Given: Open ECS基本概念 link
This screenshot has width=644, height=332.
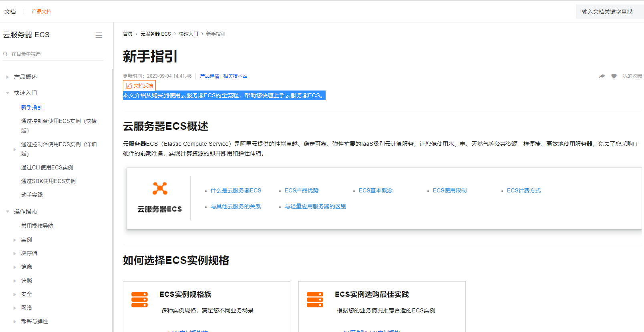Looking at the screenshot, I should (x=376, y=191).
